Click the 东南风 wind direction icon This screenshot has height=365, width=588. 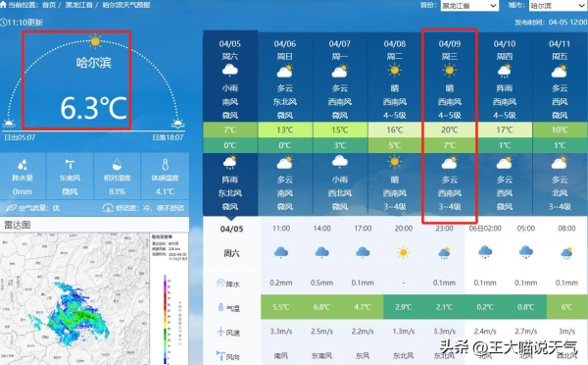click(70, 164)
